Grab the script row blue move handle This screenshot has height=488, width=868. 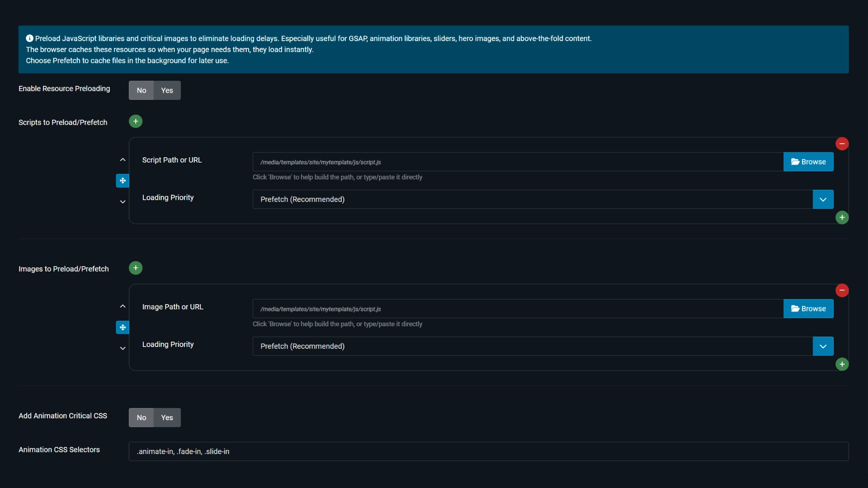(x=123, y=181)
